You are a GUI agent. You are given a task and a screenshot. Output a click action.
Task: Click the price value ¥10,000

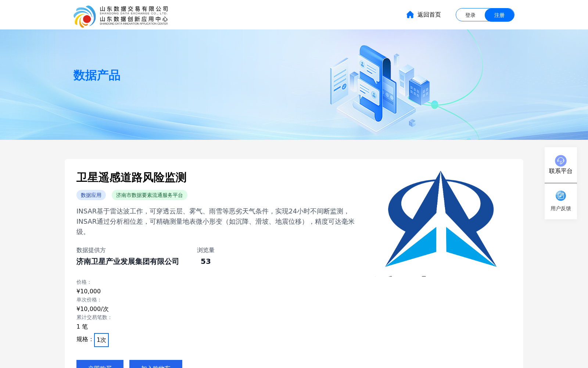coord(89,291)
